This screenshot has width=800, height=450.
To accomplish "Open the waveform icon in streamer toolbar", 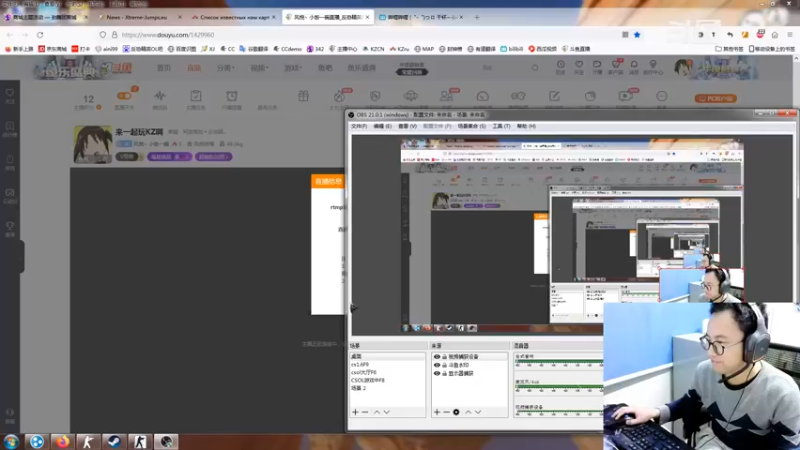I will tap(160, 98).
